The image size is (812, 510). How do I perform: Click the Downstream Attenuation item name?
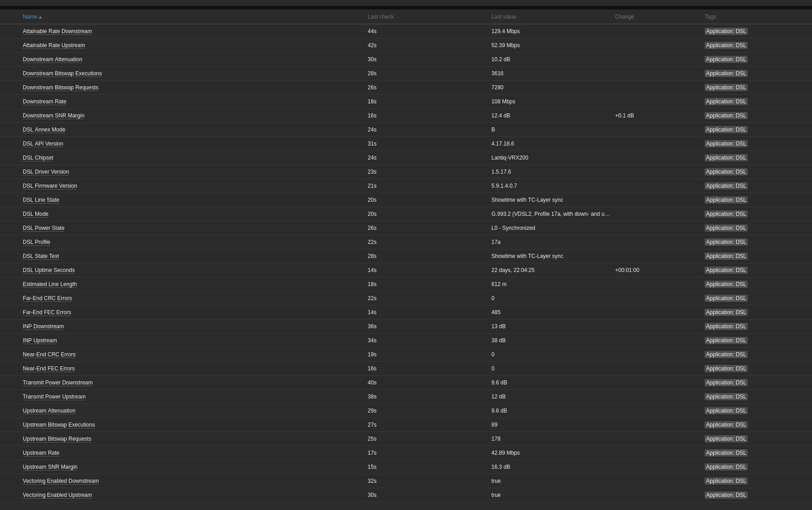(x=53, y=59)
